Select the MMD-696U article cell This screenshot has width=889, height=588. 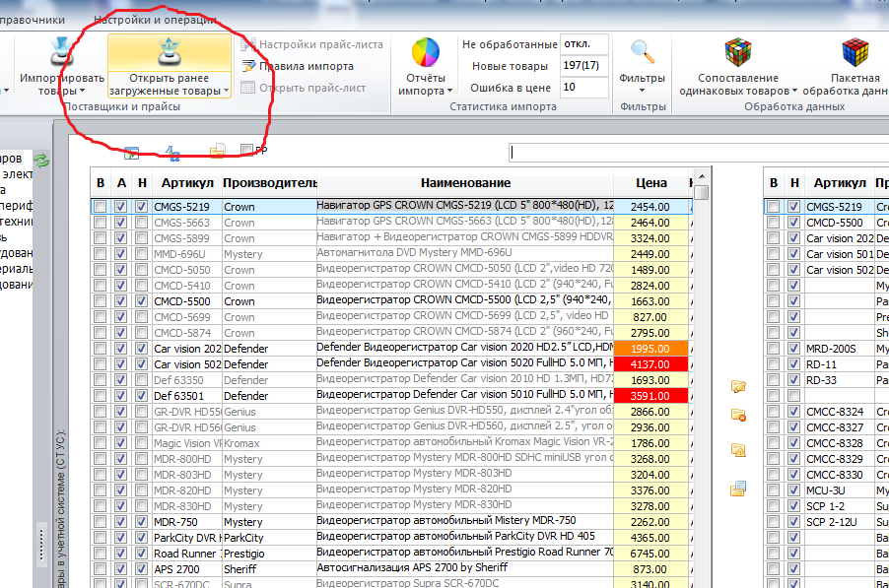pos(187,254)
